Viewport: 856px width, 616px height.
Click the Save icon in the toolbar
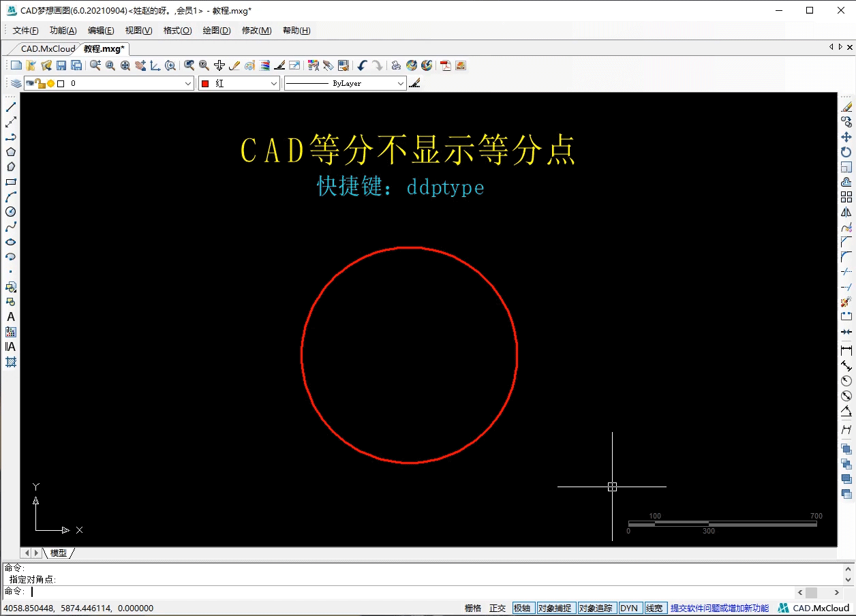pos(60,65)
